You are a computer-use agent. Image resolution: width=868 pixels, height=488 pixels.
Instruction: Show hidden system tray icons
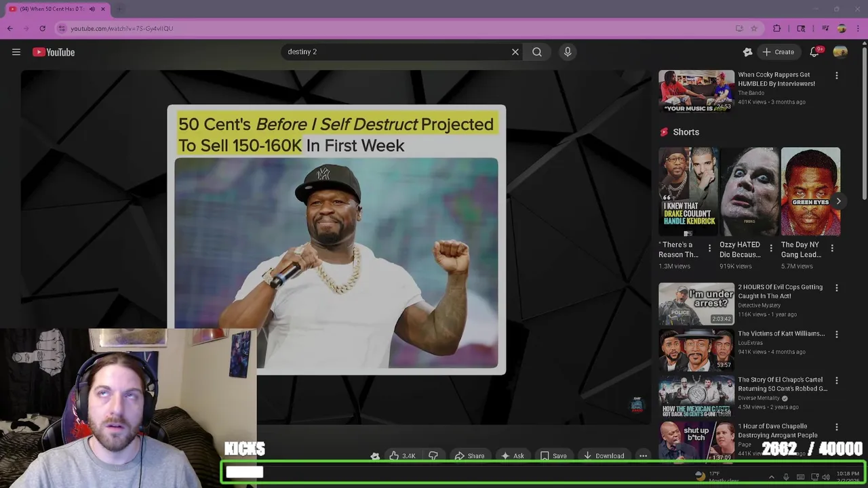(771, 477)
